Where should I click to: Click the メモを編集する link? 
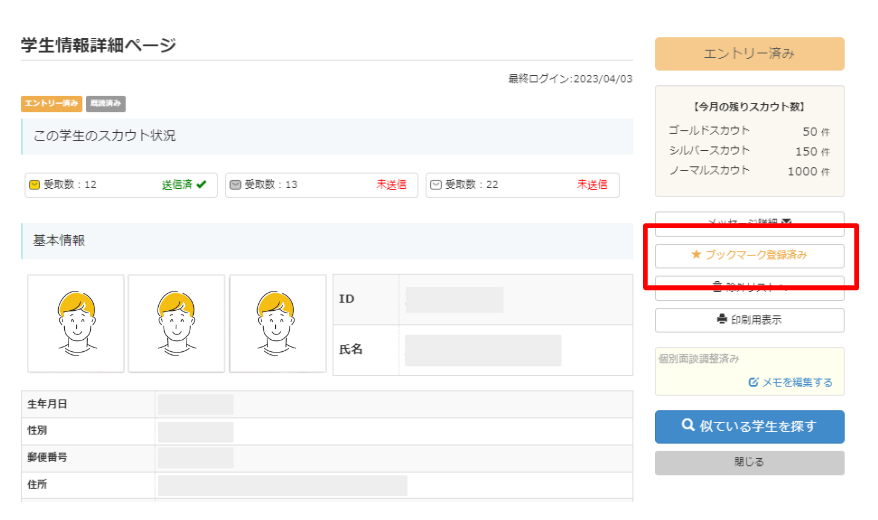791,382
